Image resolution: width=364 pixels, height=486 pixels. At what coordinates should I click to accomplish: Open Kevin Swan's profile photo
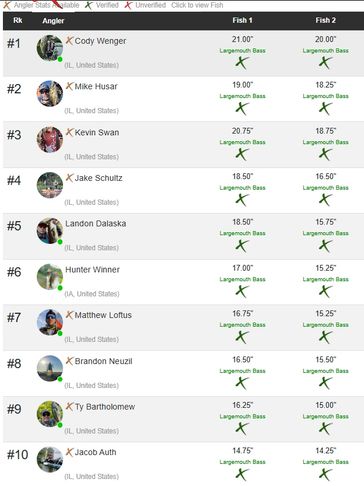[x=50, y=140]
